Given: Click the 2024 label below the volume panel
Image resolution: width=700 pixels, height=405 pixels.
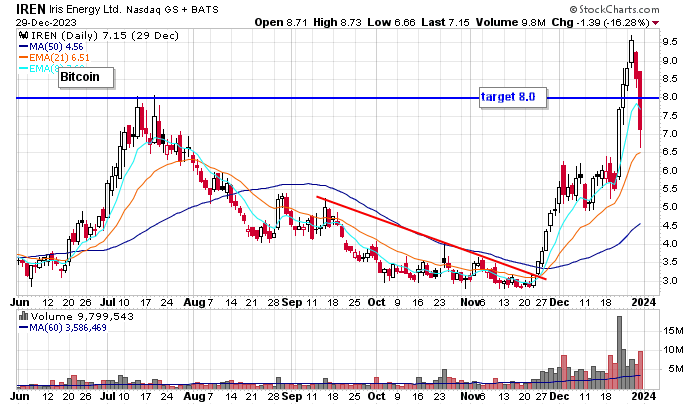Looking at the screenshot, I should (644, 396).
